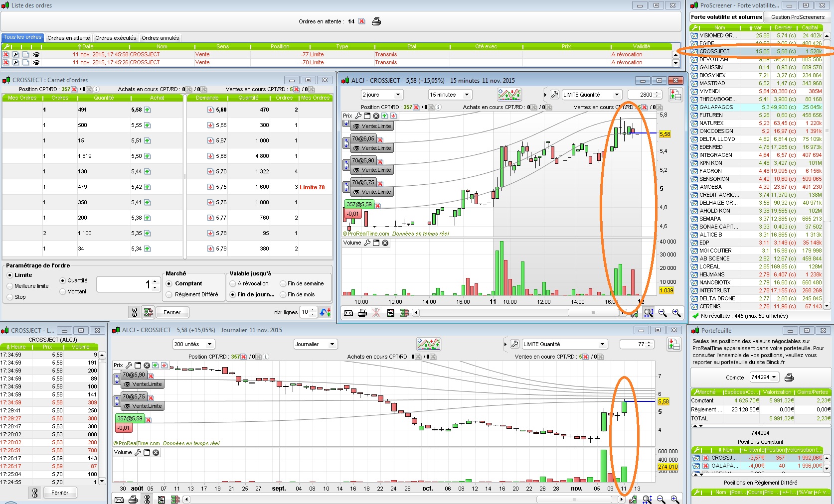The width and height of the screenshot is (834, 504).
Task: Activate auto-scale zoom on 15 minutes chart
Action: click(649, 313)
